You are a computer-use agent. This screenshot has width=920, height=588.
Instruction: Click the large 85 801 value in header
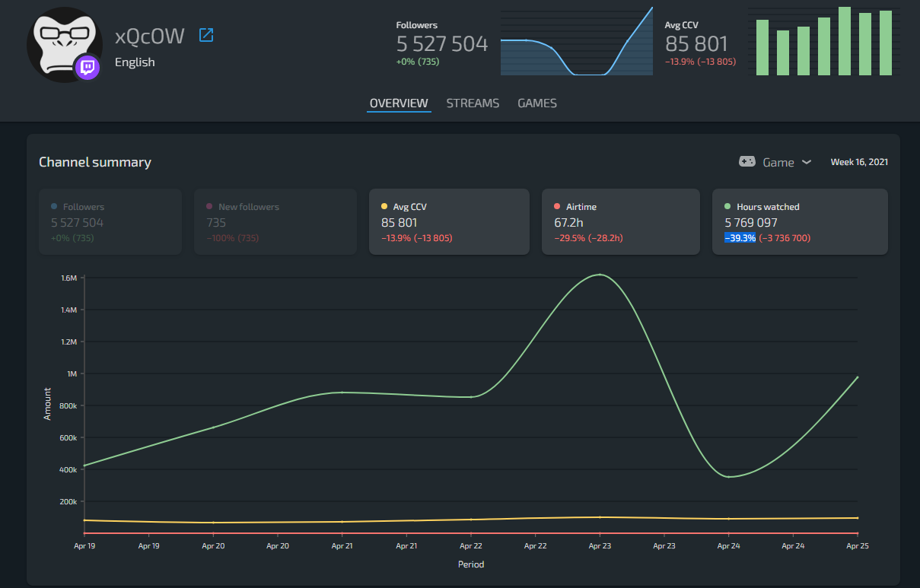coord(696,44)
